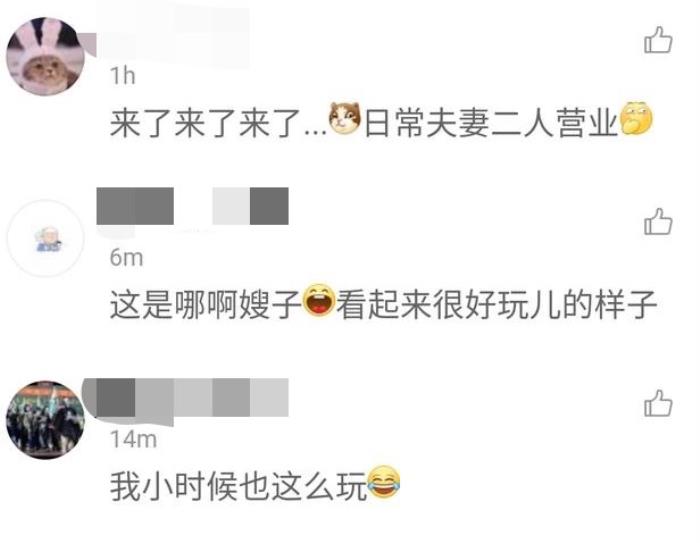700x543 pixels.
Task: Open the small white circle avatar profile
Action: (x=45, y=238)
